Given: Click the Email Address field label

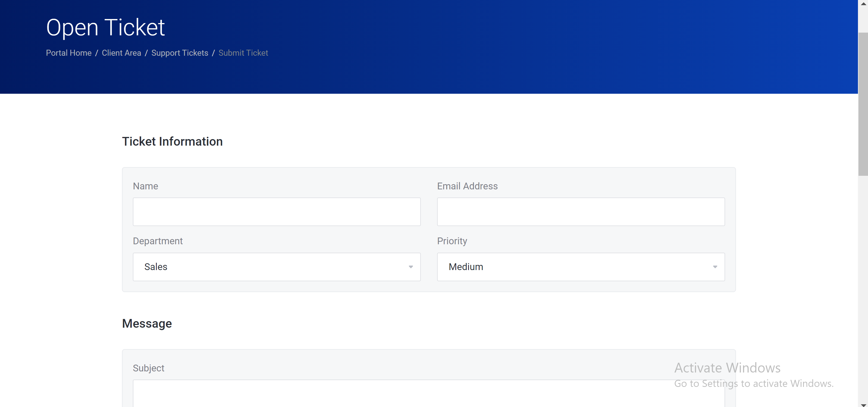Looking at the screenshot, I should tap(467, 186).
